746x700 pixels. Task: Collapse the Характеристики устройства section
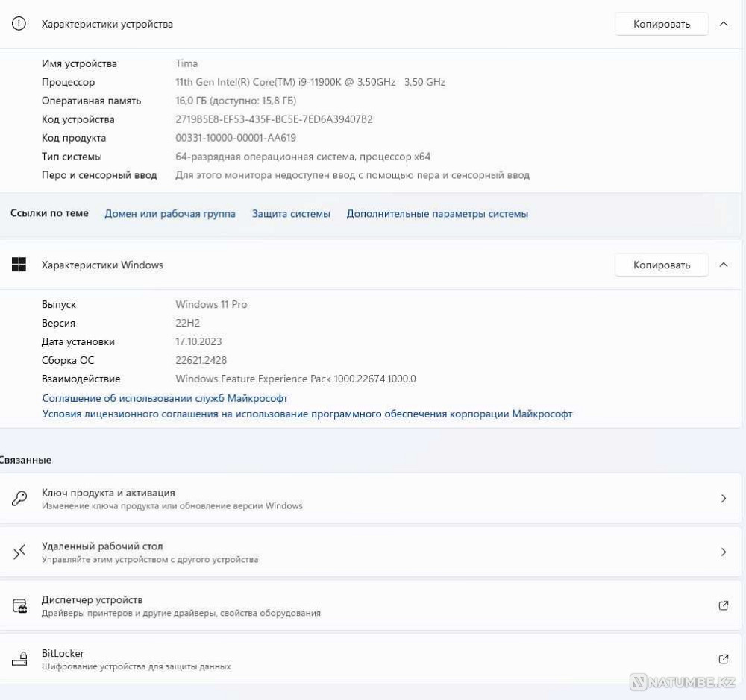point(723,24)
